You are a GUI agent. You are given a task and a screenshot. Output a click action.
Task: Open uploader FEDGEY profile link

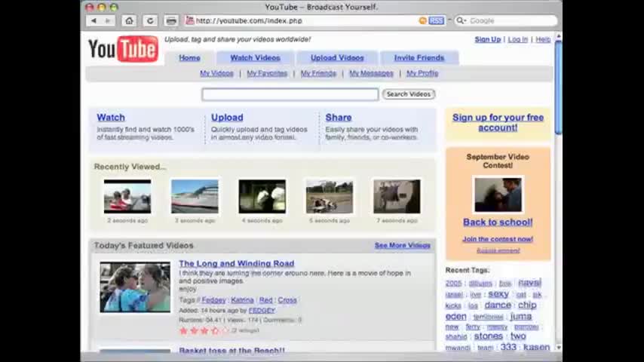coord(262,311)
